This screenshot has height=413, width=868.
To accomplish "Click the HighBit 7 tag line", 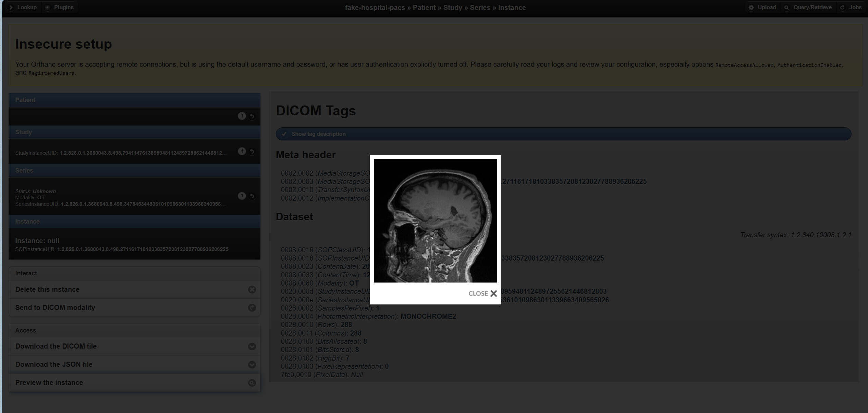I will tap(315, 358).
